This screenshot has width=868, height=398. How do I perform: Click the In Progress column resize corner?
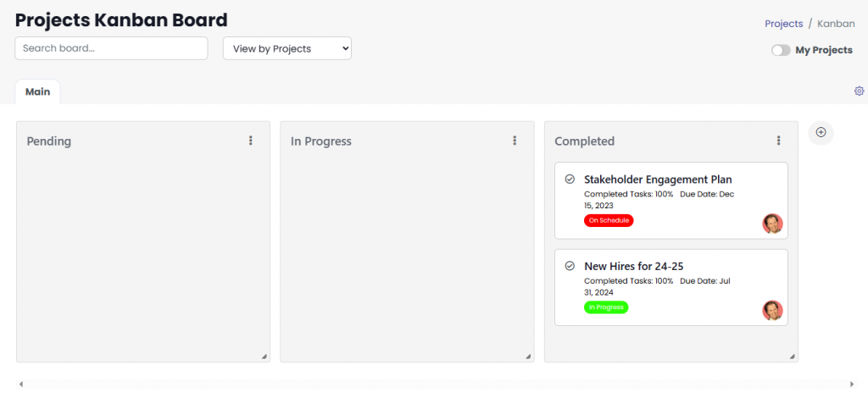pyautogui.click(x=528, y=357)
